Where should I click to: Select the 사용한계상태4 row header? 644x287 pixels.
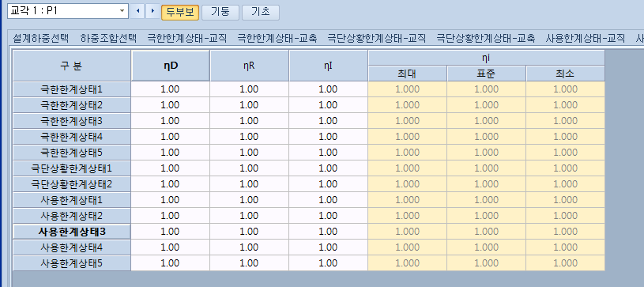[72, 247]
